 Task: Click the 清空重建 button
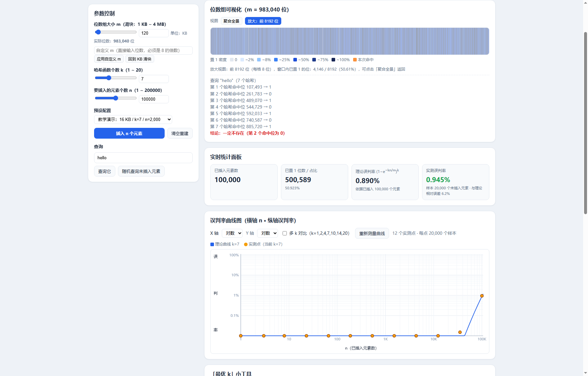[x=180, y=133]
